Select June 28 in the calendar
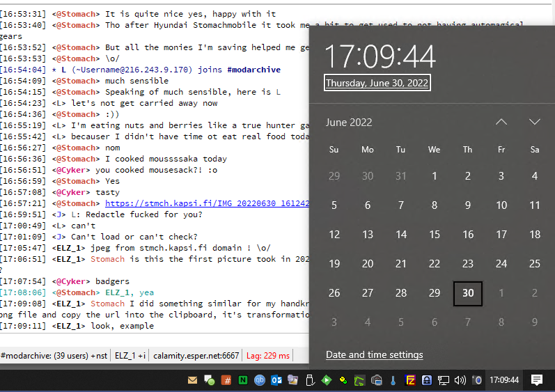Viewport: 555px width, 392px height. click(x=400, y=293)
